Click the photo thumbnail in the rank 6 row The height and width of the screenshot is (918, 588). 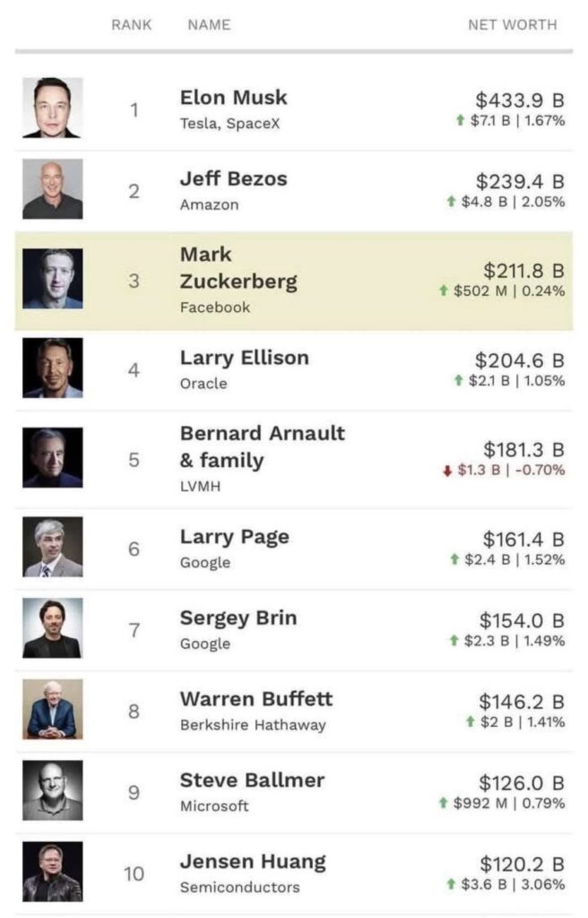52,547
